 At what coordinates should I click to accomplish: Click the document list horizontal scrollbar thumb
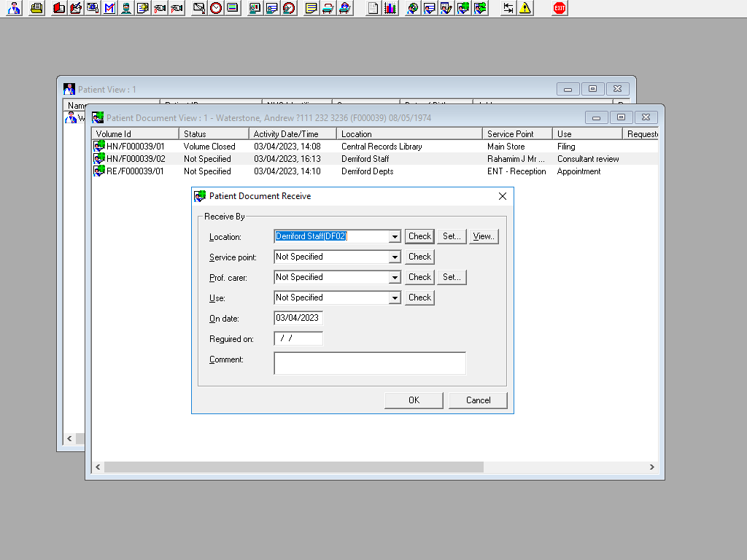(x=294, y=467)
